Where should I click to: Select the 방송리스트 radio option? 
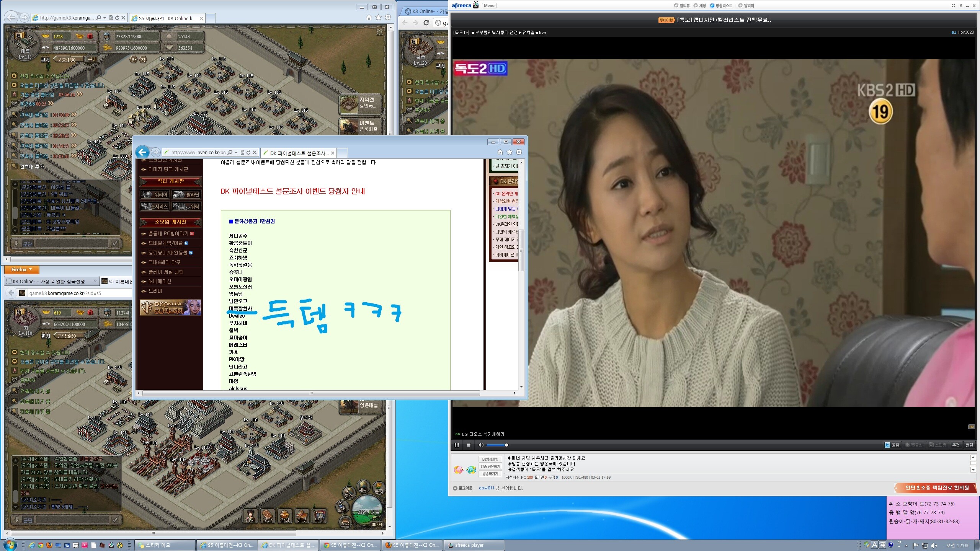(712, 6)
